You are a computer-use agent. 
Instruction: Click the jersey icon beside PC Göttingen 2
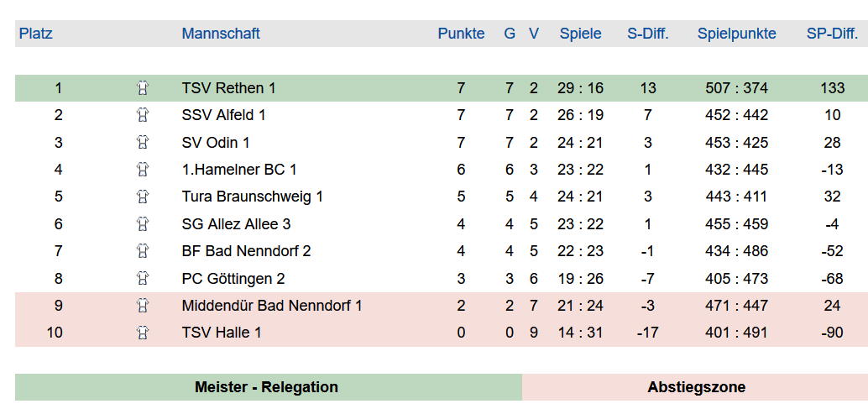143,278
